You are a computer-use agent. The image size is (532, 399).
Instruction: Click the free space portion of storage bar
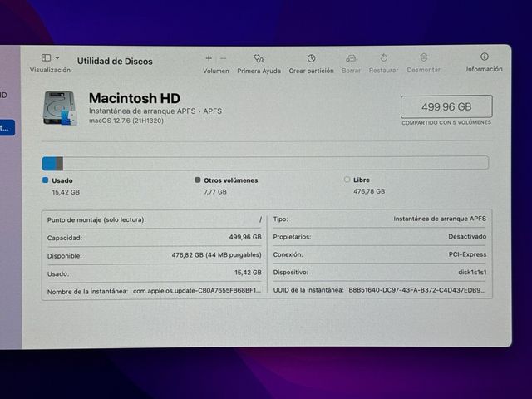click(x=275, y=163)
